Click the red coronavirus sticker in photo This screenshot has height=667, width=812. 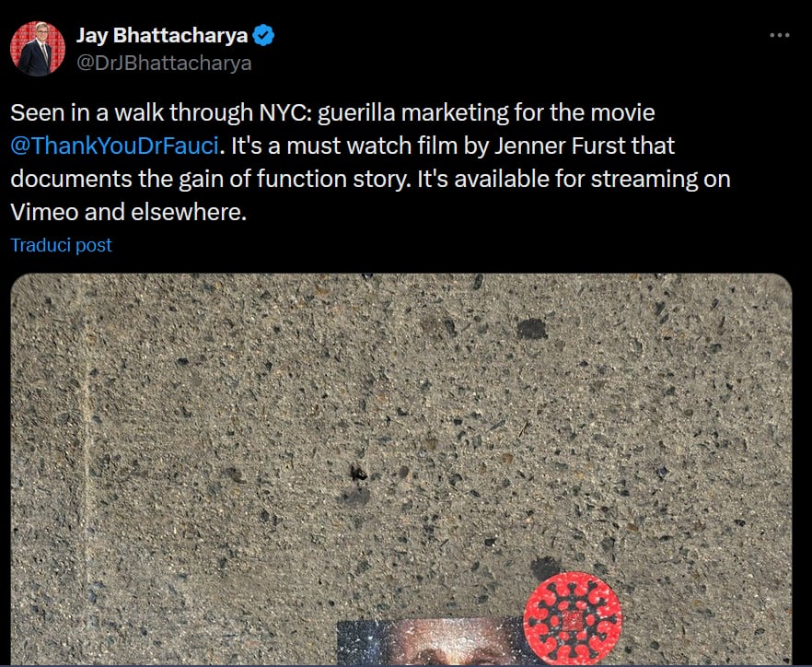[x=573, y=618]
